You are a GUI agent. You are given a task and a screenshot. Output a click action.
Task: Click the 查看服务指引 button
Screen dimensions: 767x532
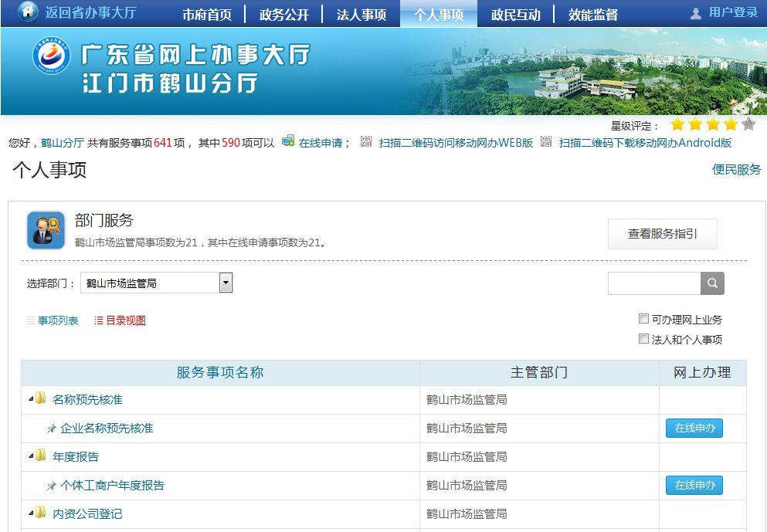662,234
